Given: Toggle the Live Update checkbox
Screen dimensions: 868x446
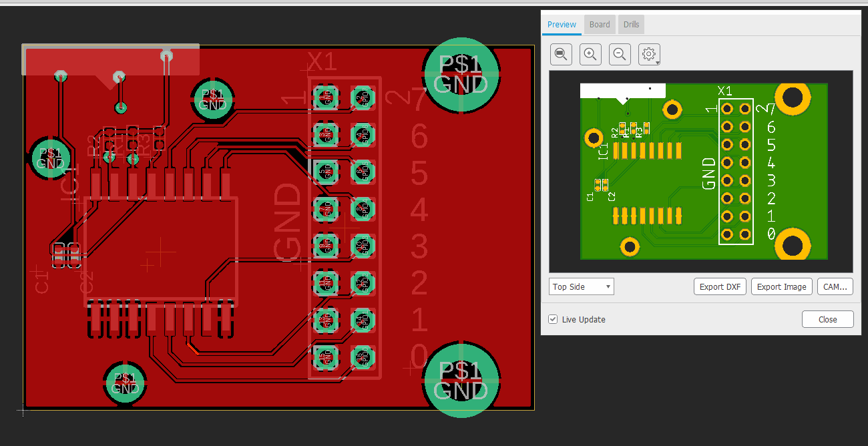Looking at the screenshot, I should (553, 320).
